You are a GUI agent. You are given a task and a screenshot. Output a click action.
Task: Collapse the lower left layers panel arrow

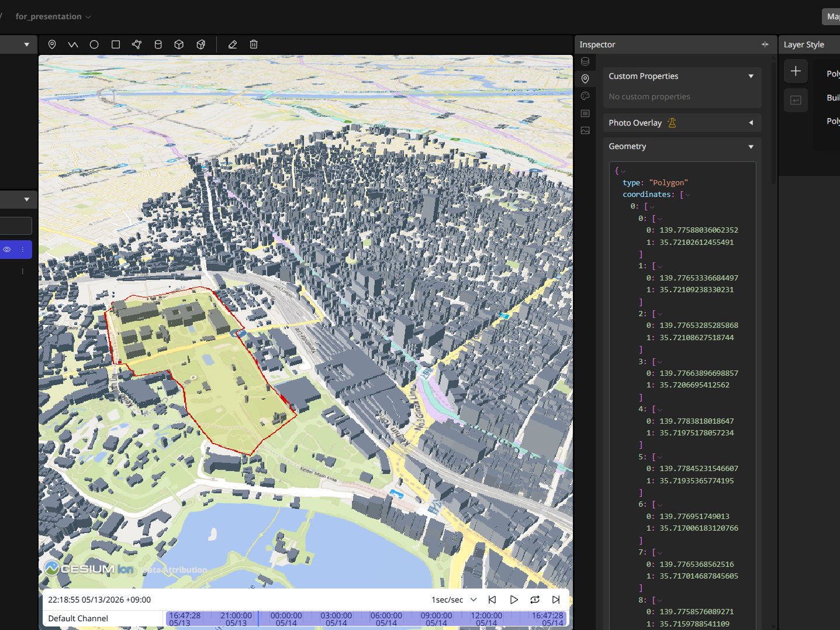point(27,200)
